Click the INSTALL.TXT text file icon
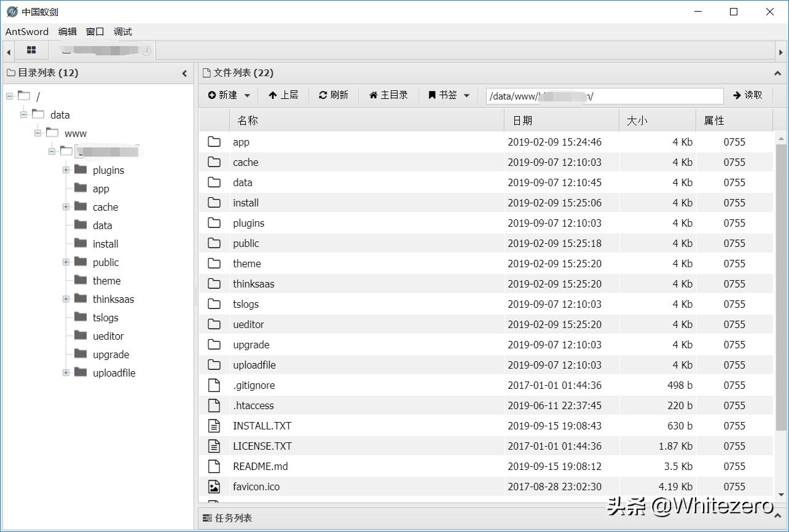The image size is (789, 532). point(214,426)
